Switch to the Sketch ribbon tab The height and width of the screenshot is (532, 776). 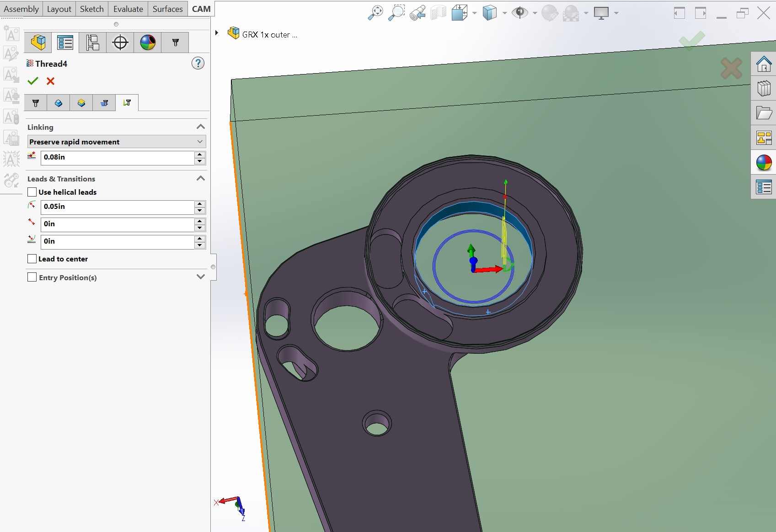coord(91,9)
